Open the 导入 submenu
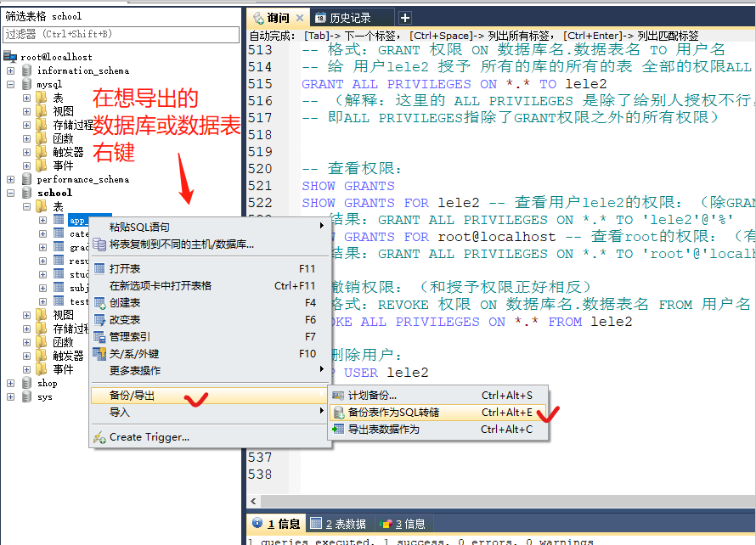Screen dimensions: 756x545 point(209,413)
